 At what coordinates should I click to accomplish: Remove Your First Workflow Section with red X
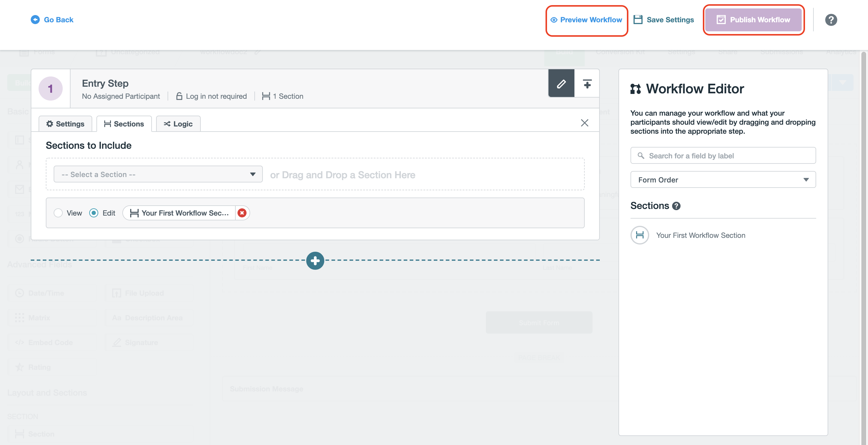(242, 213)
